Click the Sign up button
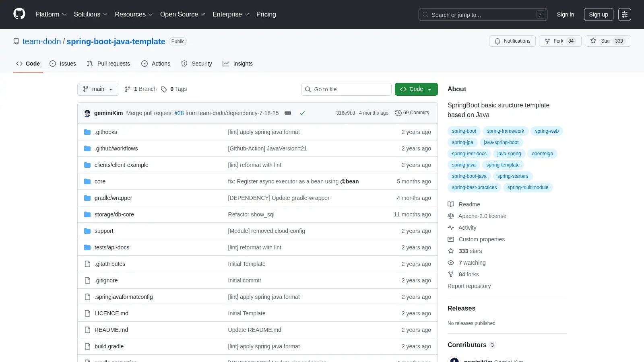This screenshot has width=644, height=362. point(599,14)
